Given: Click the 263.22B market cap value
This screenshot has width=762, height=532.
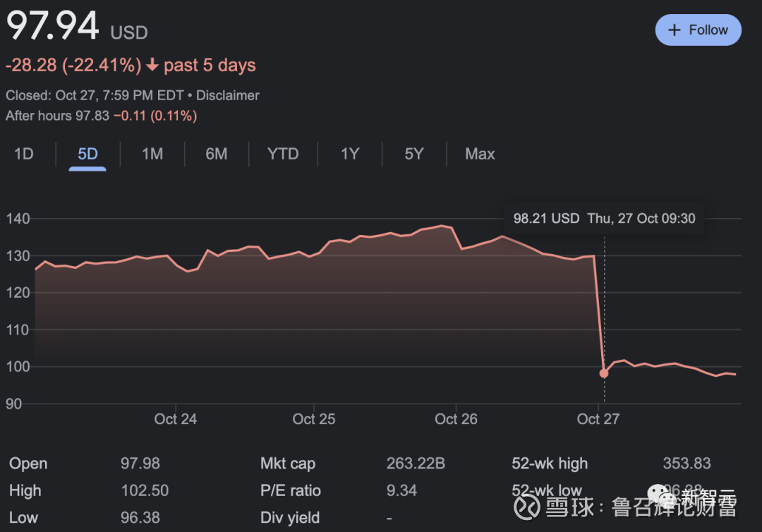Looking at the screenshot, I should tap(416, 464).
